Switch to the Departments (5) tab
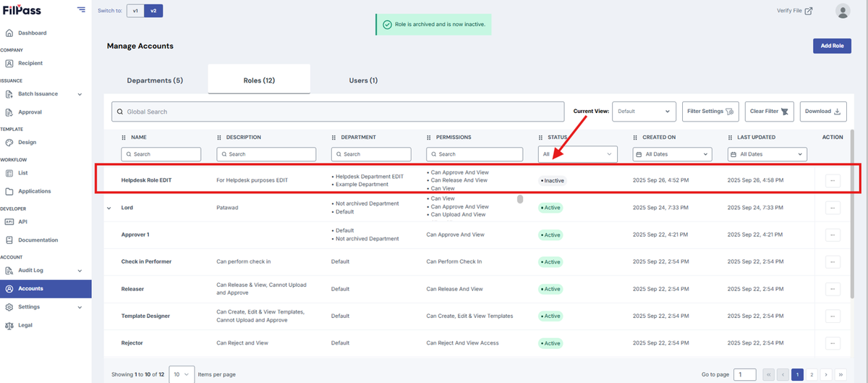Image resolution: width=868 pixels, height=383 pixels. pos(155,80)
